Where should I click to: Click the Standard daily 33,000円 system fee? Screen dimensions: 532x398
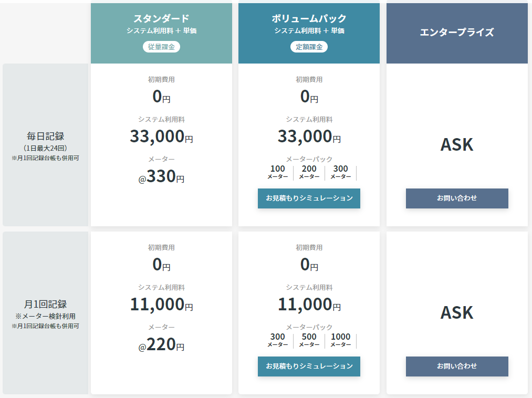pos(161,137)
